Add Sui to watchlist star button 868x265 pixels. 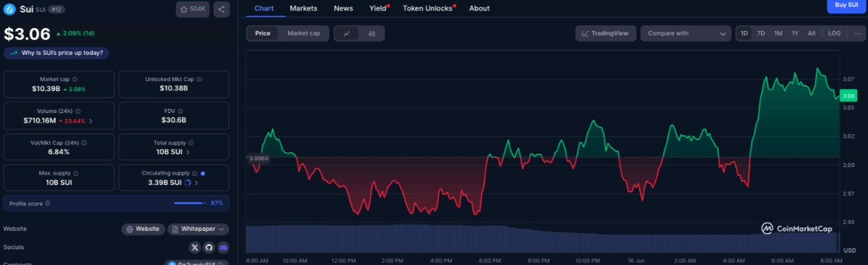193,10
